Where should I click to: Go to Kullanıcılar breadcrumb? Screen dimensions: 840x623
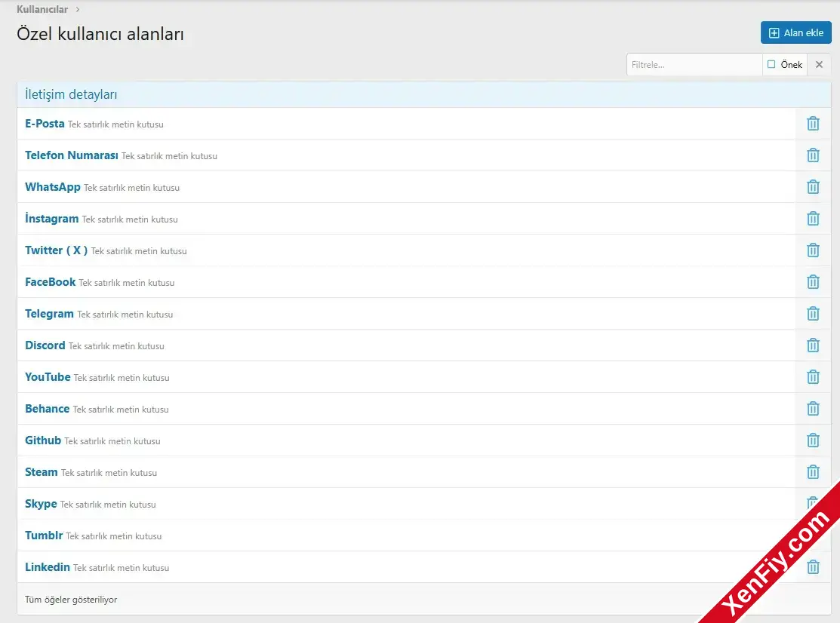[42, 9]
